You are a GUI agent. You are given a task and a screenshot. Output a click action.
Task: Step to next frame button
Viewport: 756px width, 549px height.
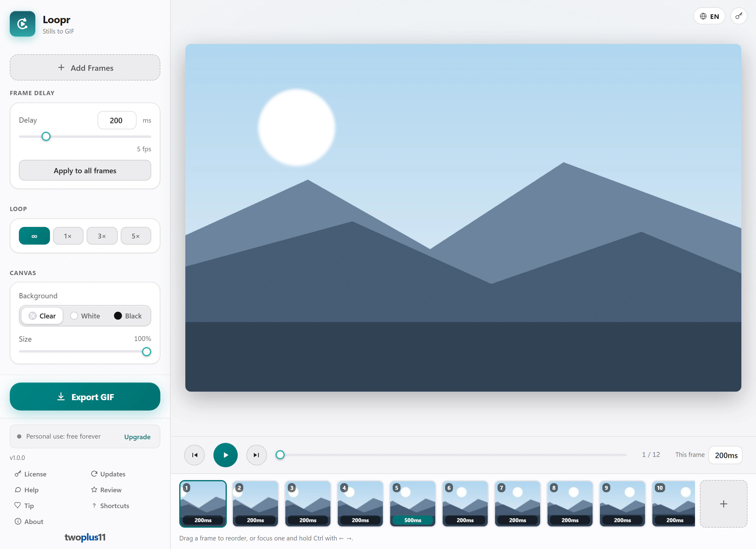[x=256, y=455]
